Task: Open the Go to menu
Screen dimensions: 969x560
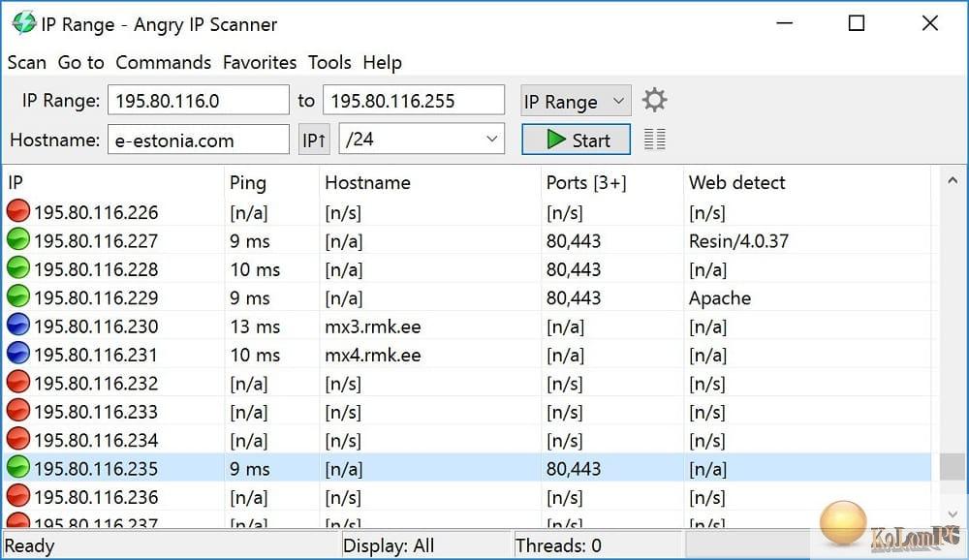Action: [81, 62]
